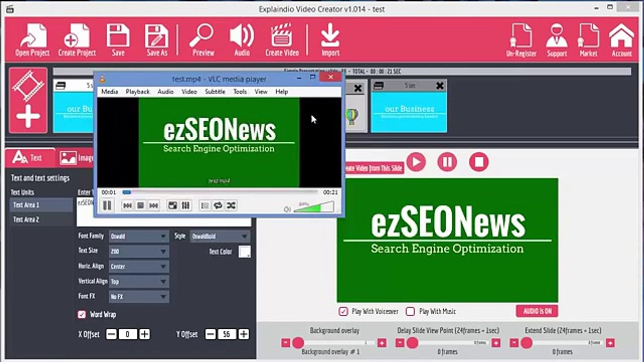Open the VLC Subtitle menu

tap(215, 92)
